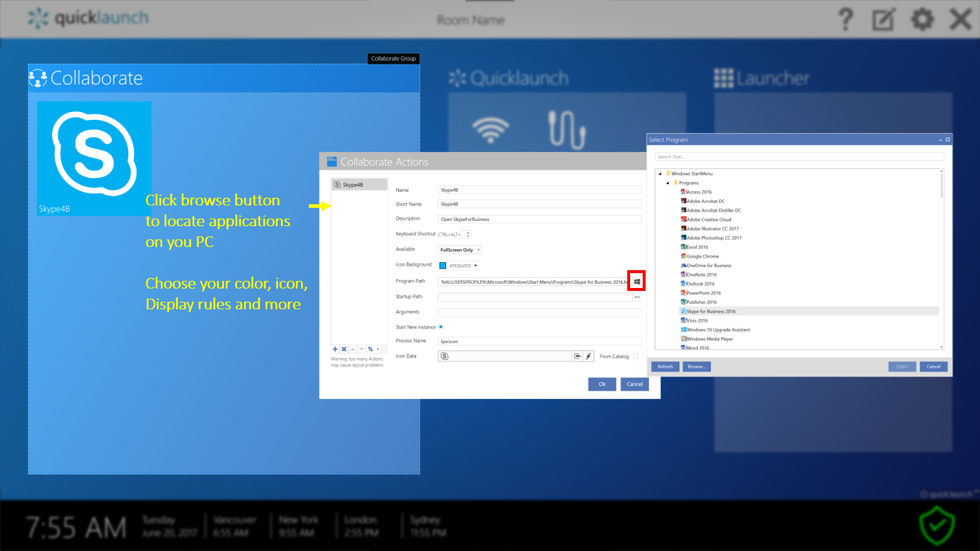Select OneDrive for Business
The image size is (980, 551).
706,265
